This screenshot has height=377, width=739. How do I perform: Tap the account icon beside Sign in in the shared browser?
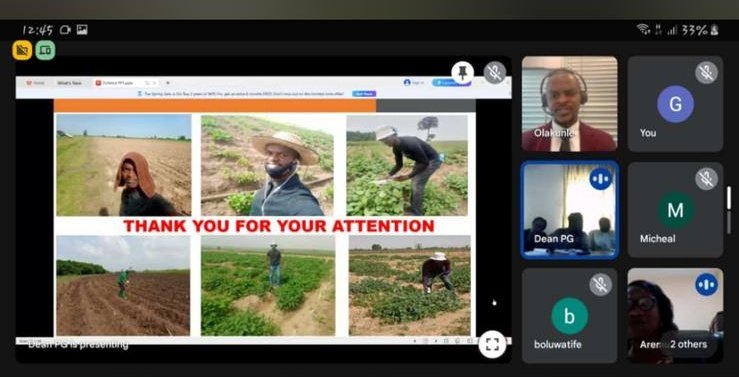407,82
